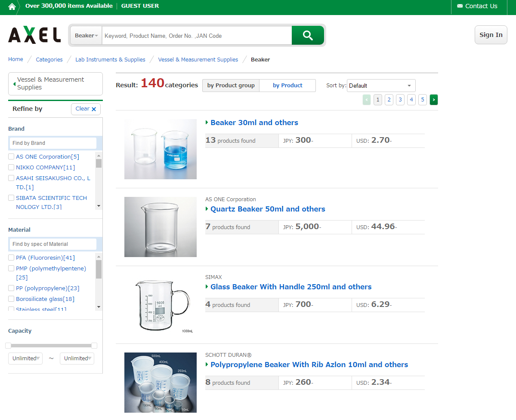Go to results page 2

click(389, 100)
